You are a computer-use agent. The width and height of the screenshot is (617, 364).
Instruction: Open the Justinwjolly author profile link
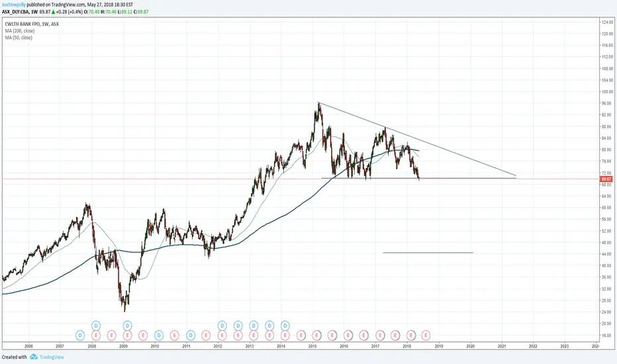[x=14, y=5]
